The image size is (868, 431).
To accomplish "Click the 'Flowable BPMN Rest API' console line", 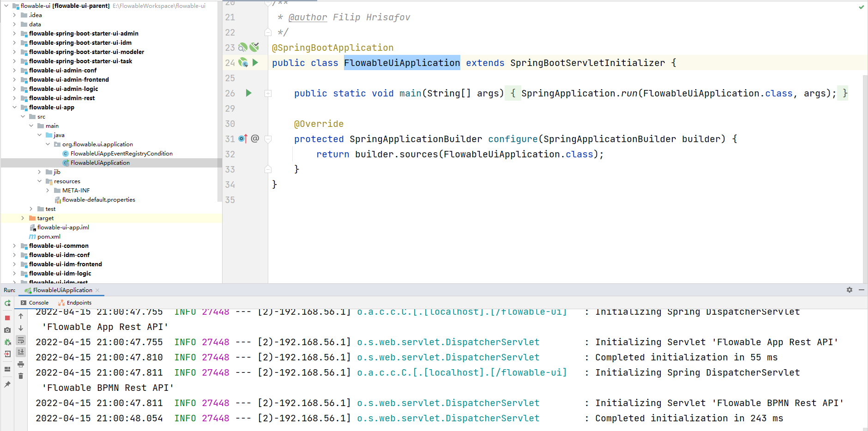I will [108, 388].
